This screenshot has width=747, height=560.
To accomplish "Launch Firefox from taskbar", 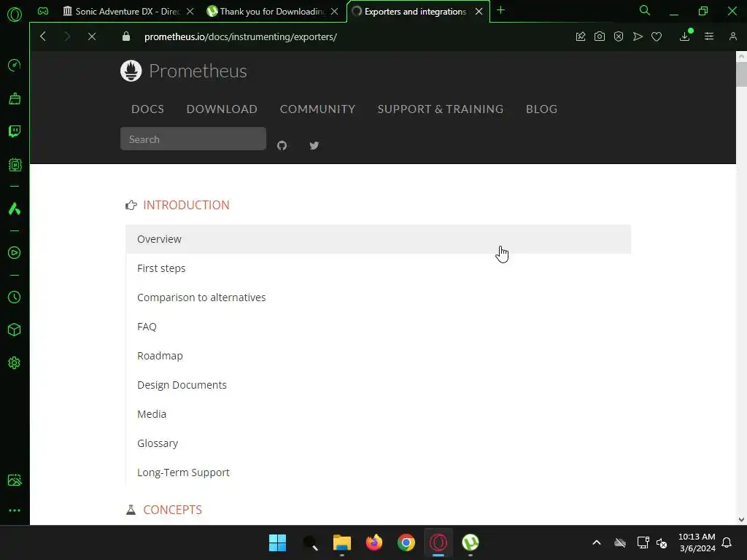I will [374, 542].
